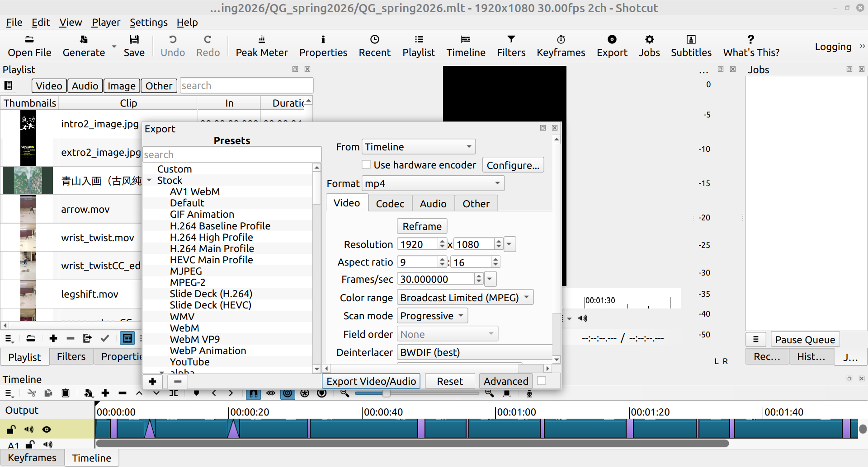This screenshot has width=868, height=467.
Task: Toggle timeline snapping magnet icon
Action: [253, 393]
